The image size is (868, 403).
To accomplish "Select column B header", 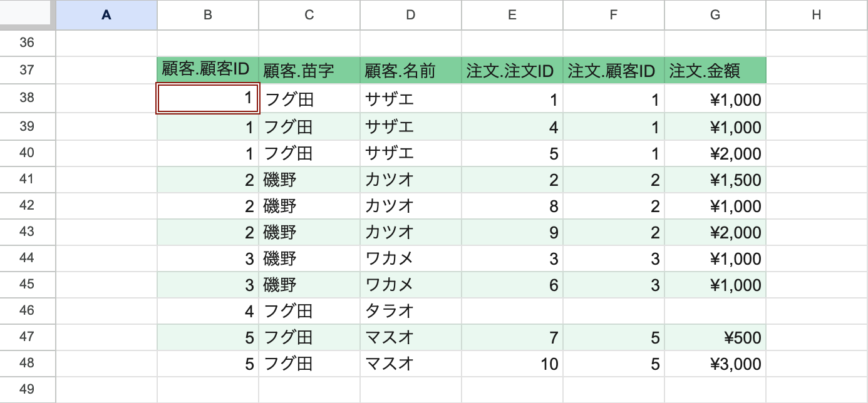I will [208, 16].
